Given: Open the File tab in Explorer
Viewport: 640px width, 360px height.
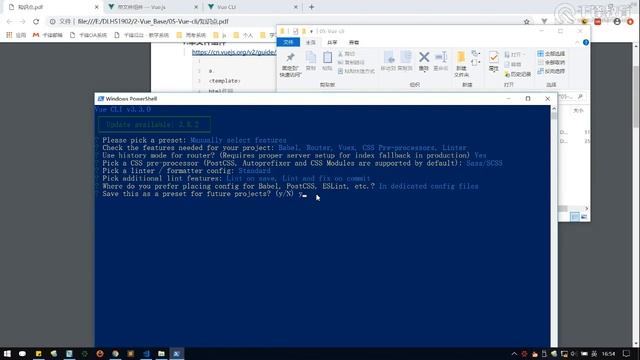Looking at the screenshot, I should [x=288, y=42].
